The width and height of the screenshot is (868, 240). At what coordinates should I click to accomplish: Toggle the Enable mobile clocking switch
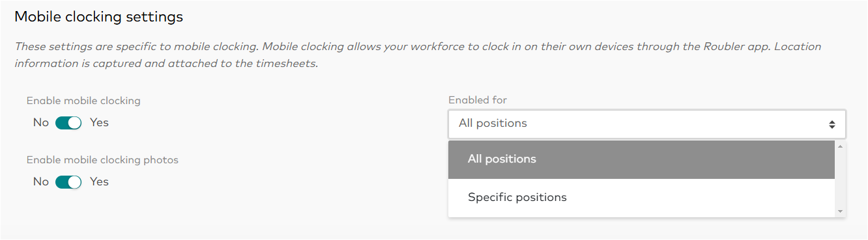[68, 123]
